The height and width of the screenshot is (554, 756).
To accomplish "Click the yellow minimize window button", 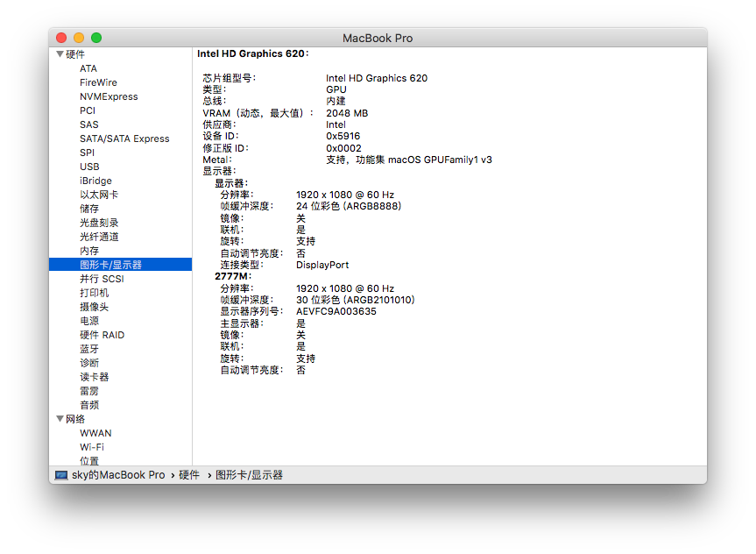I will click(x=79, y=38).
